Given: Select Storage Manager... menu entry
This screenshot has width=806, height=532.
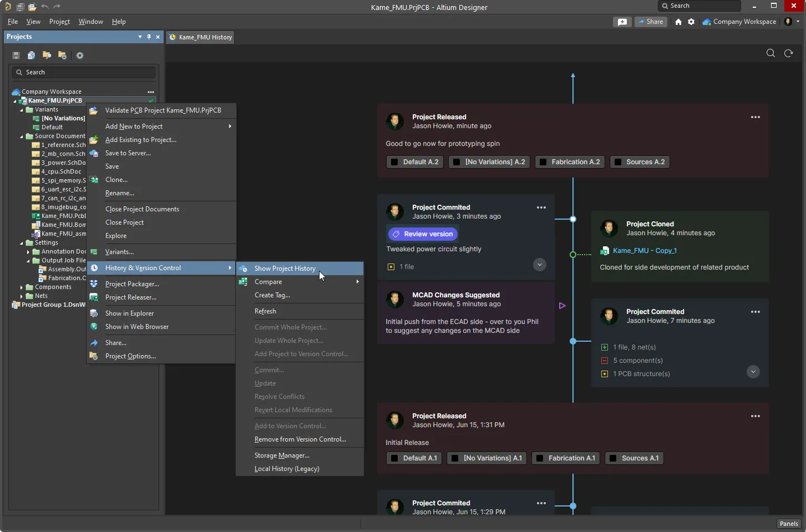Looking at the screenshot, I should [x=300, y=455].
